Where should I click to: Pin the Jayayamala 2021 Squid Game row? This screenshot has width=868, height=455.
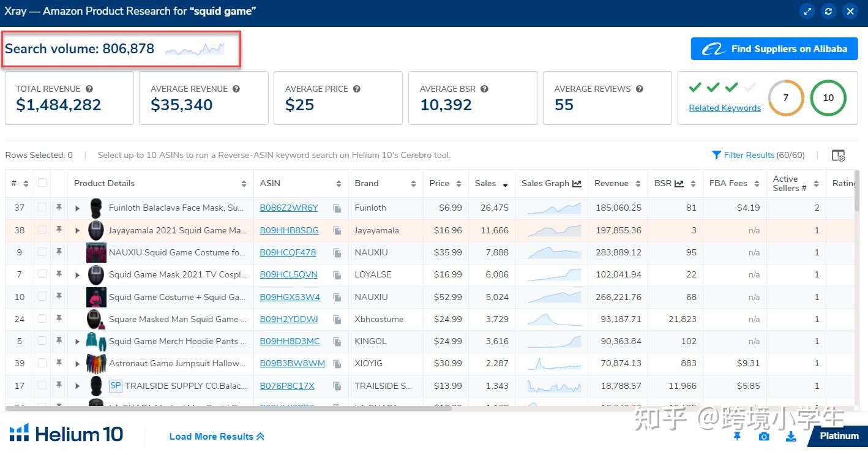59,230
